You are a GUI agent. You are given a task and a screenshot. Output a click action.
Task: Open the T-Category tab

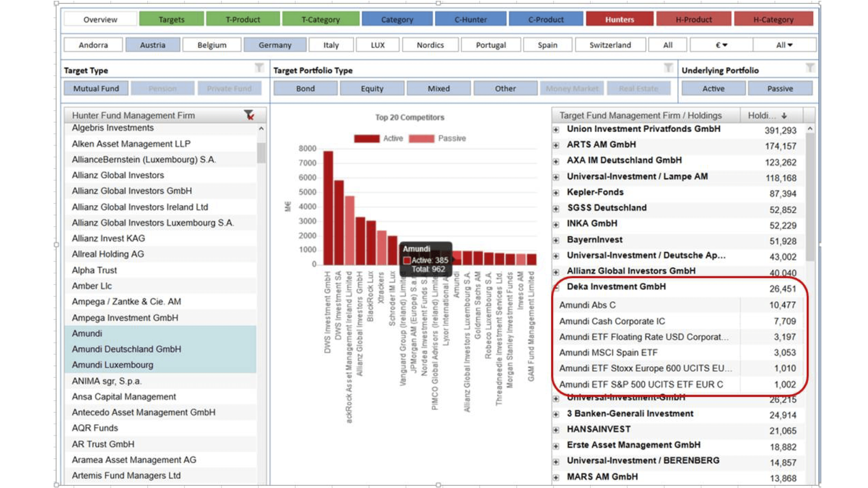pyautogui.click(x=321, y=19)
